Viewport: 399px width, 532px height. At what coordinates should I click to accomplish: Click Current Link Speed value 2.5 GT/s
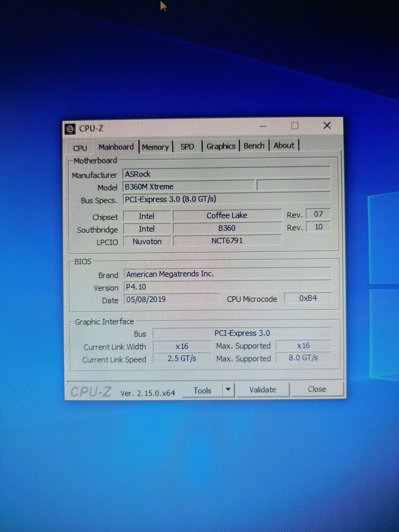tap(182, 359)
